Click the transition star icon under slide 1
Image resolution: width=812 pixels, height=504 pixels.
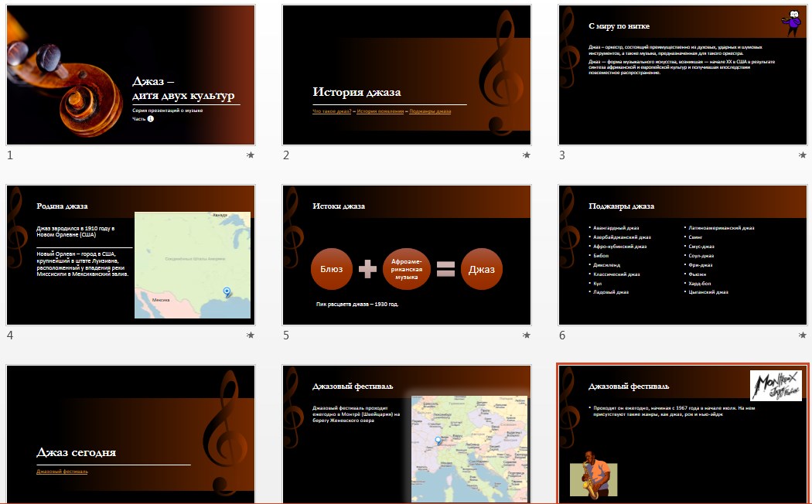250,155
